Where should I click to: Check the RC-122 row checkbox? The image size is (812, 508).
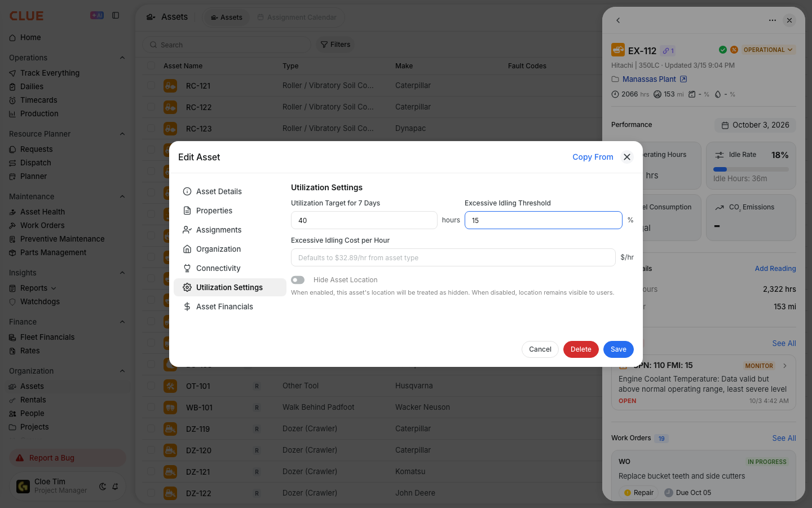[151, 107]
